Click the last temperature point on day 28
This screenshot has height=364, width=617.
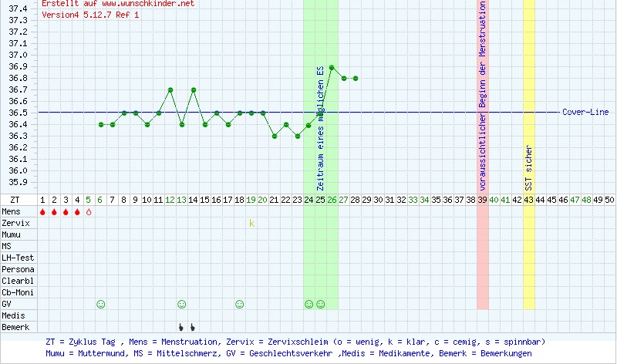coord(355,78)
